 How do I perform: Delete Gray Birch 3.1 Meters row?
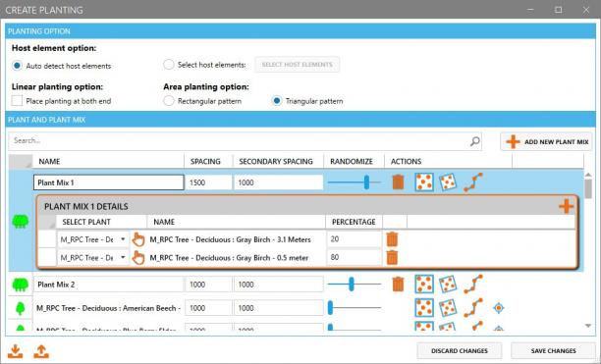[x=392, y=239]
